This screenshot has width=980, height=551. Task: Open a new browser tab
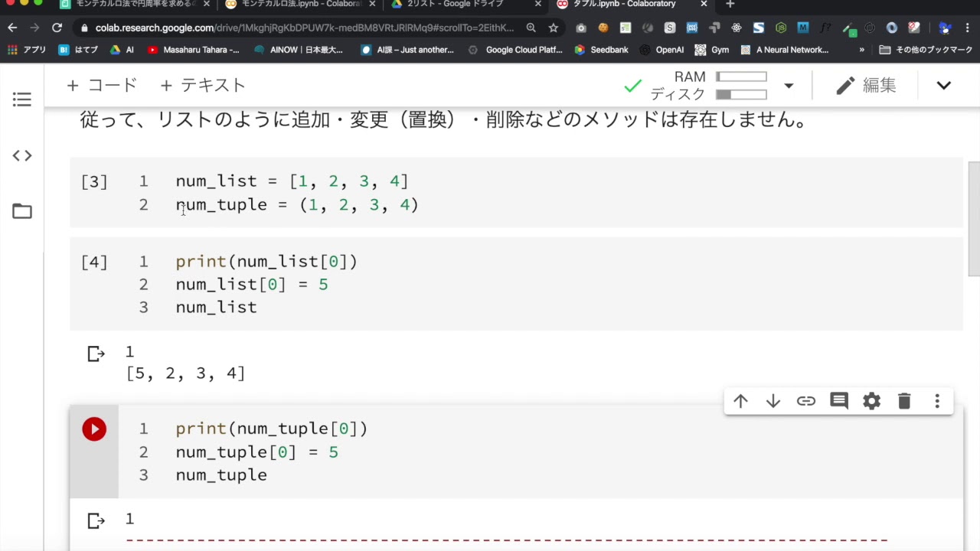coord(730,5)
